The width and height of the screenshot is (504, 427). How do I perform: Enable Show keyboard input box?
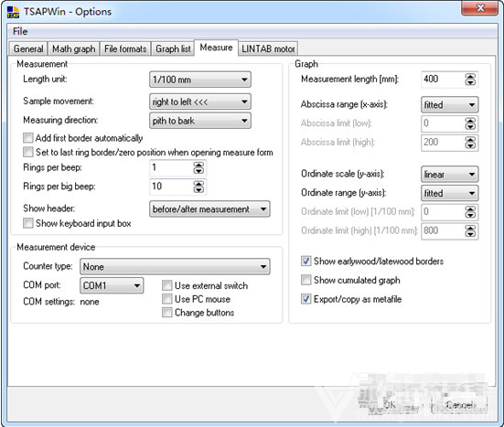click(x=28, y=223)
